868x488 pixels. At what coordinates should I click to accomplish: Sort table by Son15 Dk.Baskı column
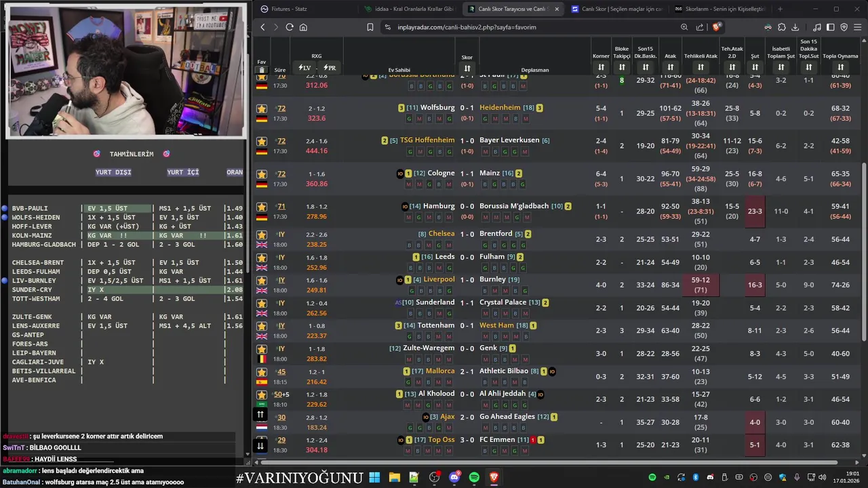click(646, 67)
